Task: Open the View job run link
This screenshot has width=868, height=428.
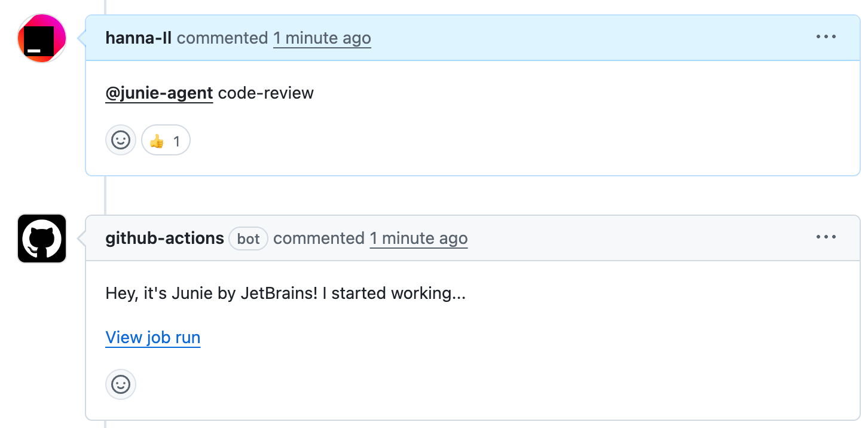Action: point(152,337)
